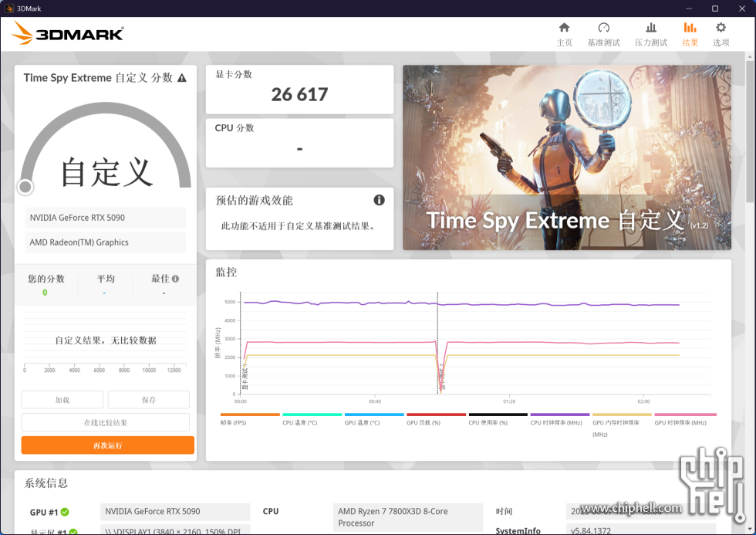The image size is (756, 535).
Task: Click the AMD Radeon(TM) Graphics field
Action: tap(105, 242)
